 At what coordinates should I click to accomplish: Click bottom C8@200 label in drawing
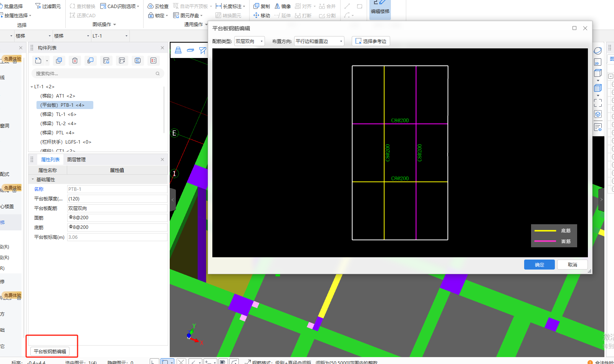coord(400,178)
